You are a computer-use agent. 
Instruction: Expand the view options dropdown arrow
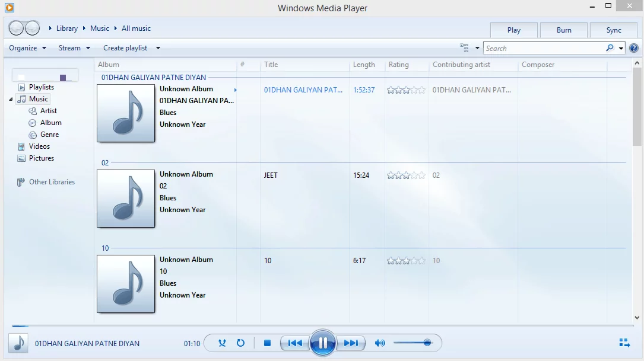(477, 48)
